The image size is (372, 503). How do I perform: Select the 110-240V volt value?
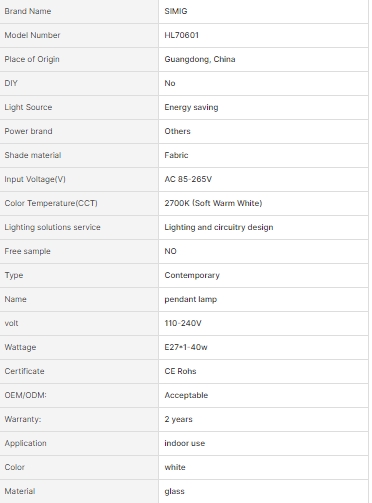[x=183, y=323]
